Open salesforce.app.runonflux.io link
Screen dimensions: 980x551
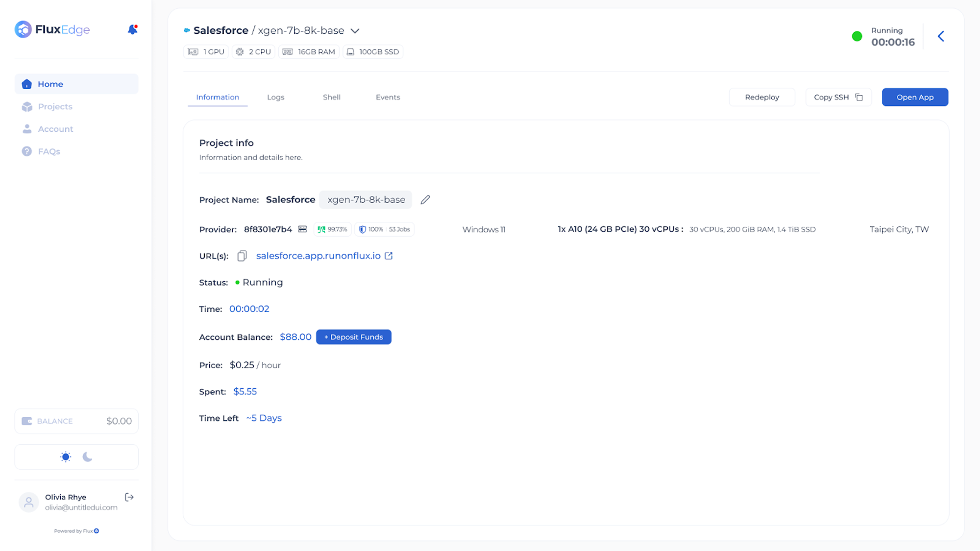point(318,256)
